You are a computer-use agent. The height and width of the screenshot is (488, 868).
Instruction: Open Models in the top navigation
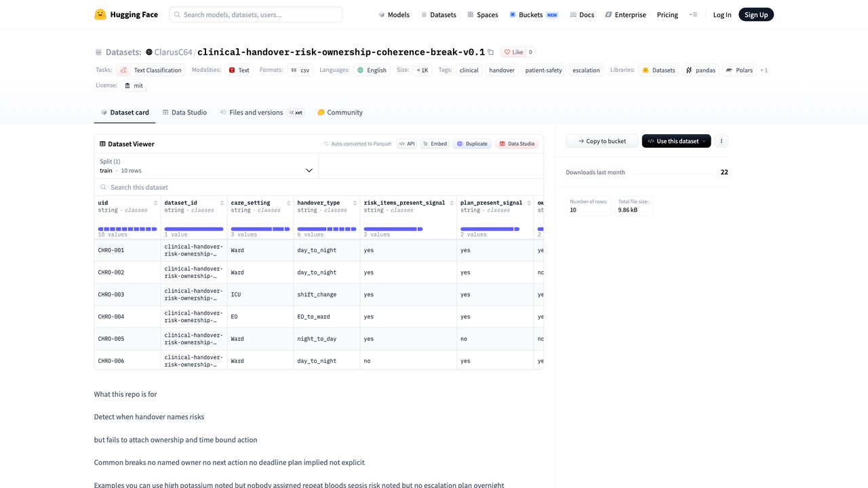click(x=394, y=14)
